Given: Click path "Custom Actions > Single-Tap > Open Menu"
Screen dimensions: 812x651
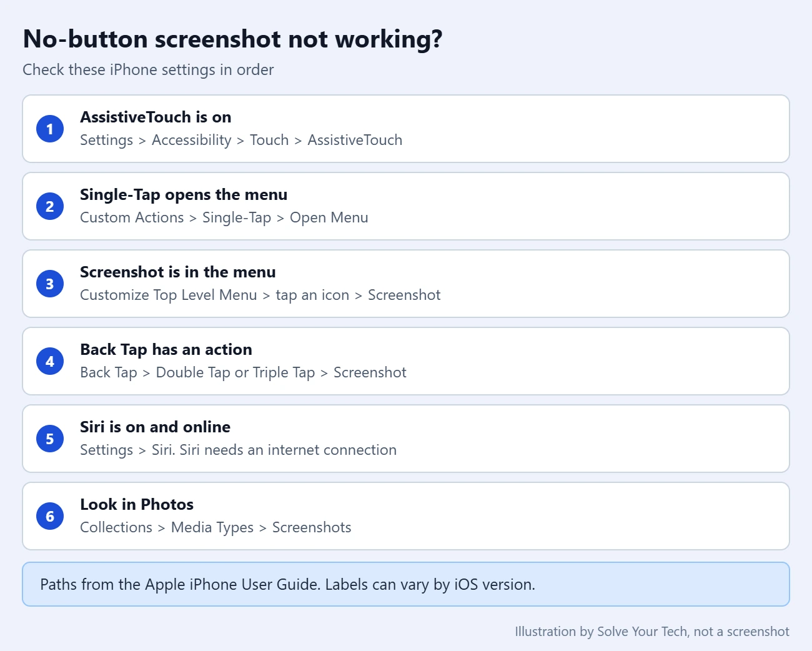Looking at the screenshot, I should click(224, 217).
